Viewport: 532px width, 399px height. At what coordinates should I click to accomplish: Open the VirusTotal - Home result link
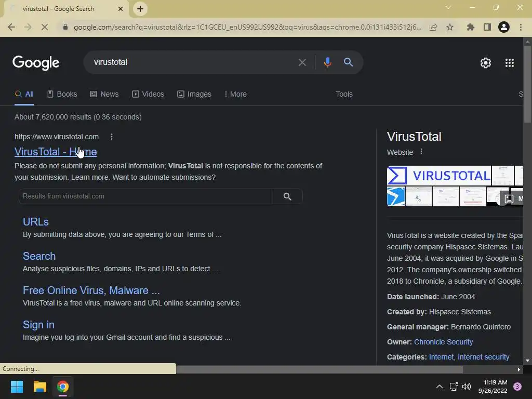pyautogui.click(x=56, y=152)
